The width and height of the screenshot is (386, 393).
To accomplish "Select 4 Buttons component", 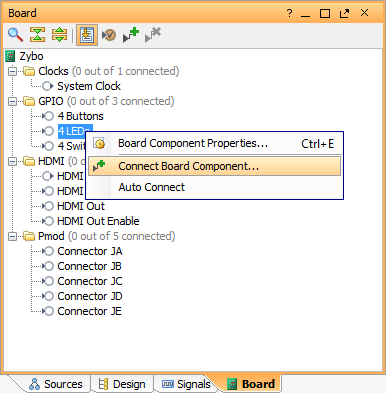I will pos(80,116).
